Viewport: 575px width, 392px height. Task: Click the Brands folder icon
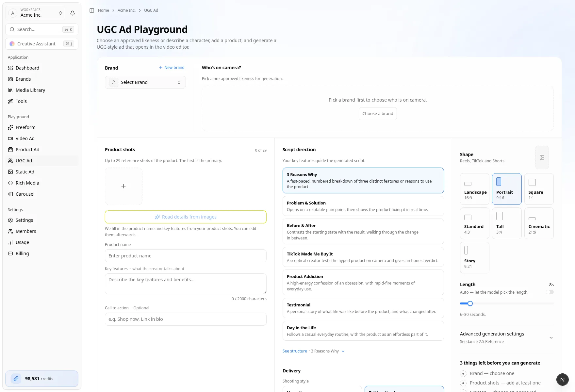point(10,79)
